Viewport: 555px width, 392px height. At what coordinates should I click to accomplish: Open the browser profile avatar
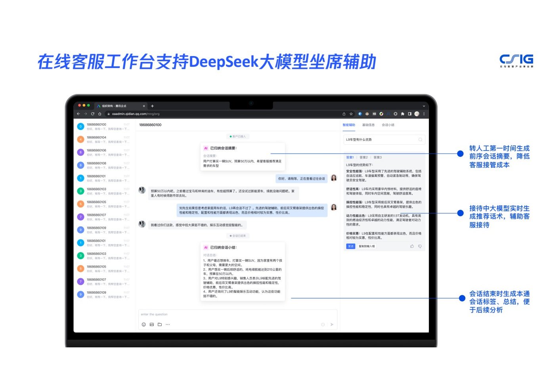pyautogui.click(x=417, y=114)
